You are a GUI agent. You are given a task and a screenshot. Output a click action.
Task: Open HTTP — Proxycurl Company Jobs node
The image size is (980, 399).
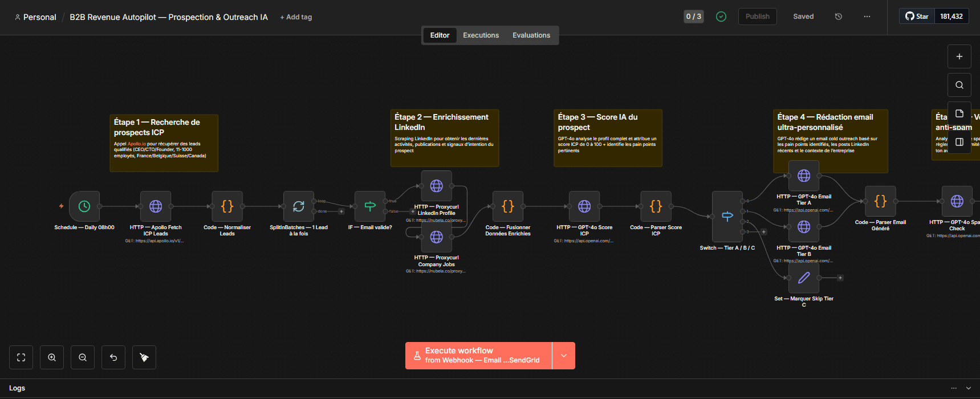437,237
